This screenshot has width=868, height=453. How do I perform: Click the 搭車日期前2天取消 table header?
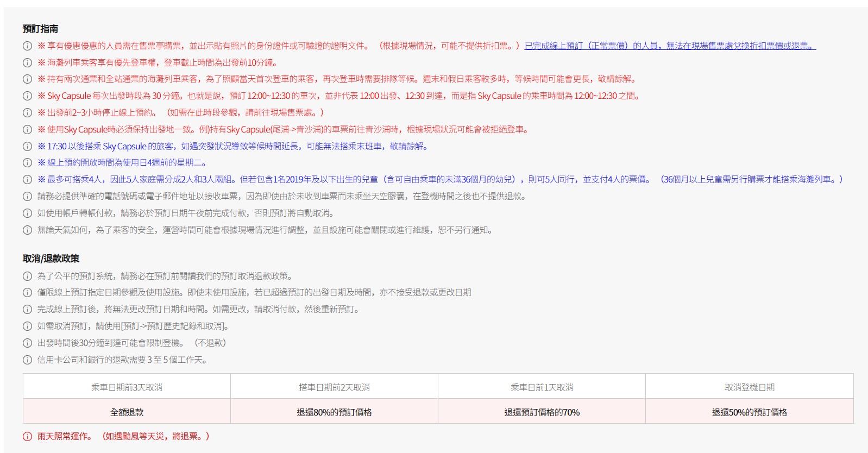(x=334, y=387)
